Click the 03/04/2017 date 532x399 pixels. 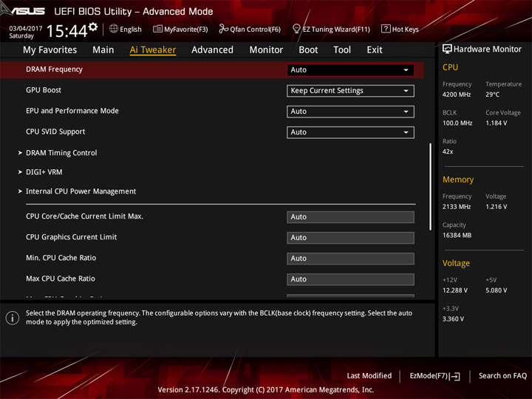(26, 29)
